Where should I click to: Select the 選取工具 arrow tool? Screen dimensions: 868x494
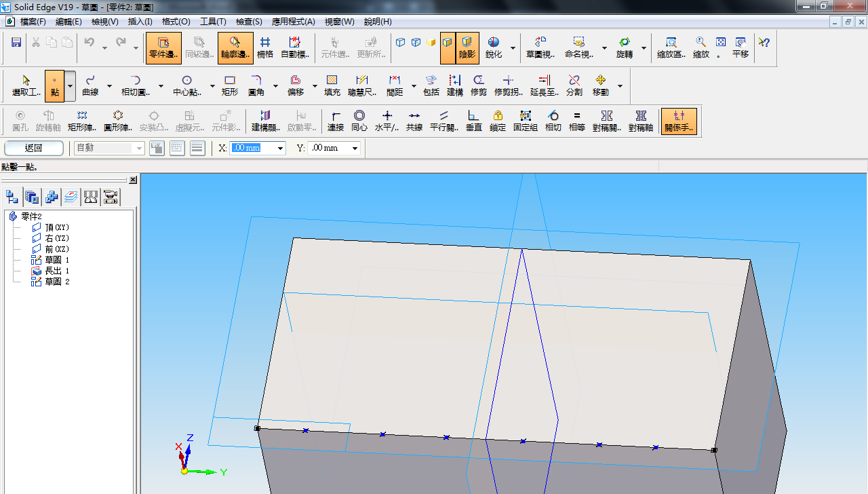(x=26, y=85)
